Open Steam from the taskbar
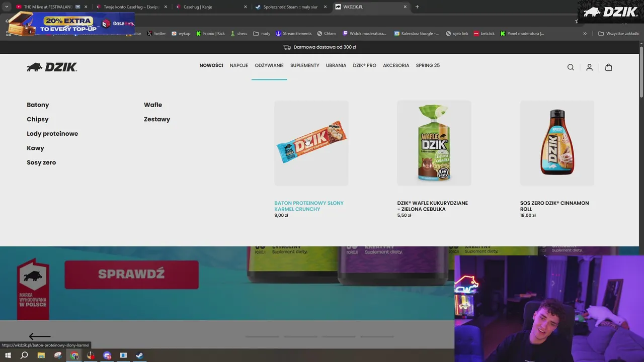The width and height of the screenshot is (644, 362). pos(140,355)
